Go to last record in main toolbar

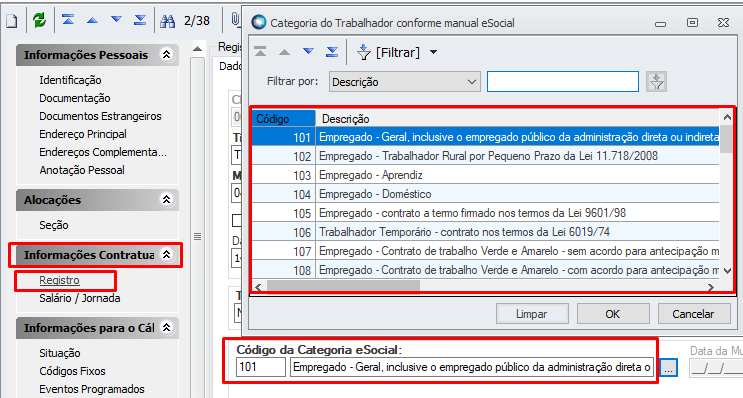pos(140,20)
